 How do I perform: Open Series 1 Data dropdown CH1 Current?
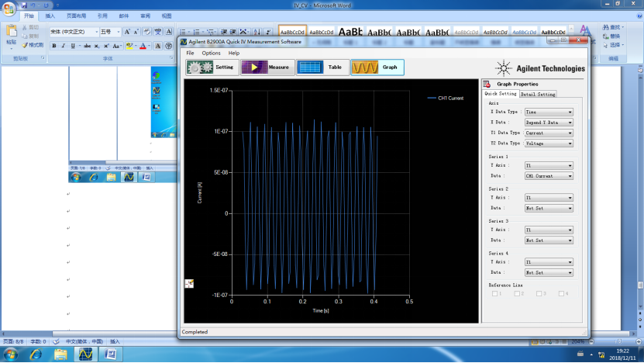(549, 176)
